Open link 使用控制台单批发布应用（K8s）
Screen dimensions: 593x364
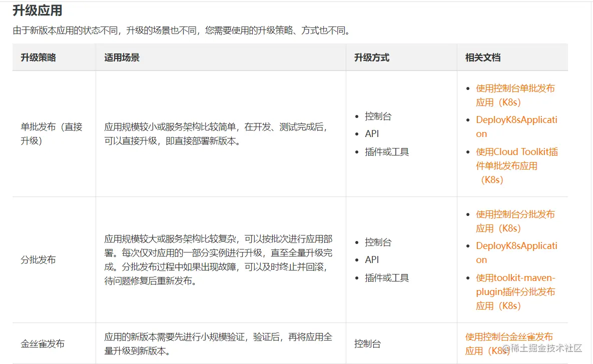pyautogui.click(x=515, y=95)
